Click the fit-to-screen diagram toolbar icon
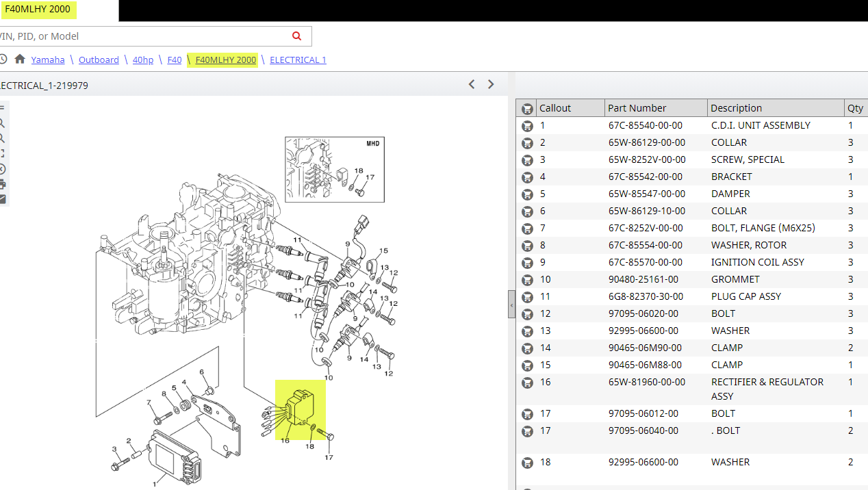 pyautogui.click(x=2, y=153)
